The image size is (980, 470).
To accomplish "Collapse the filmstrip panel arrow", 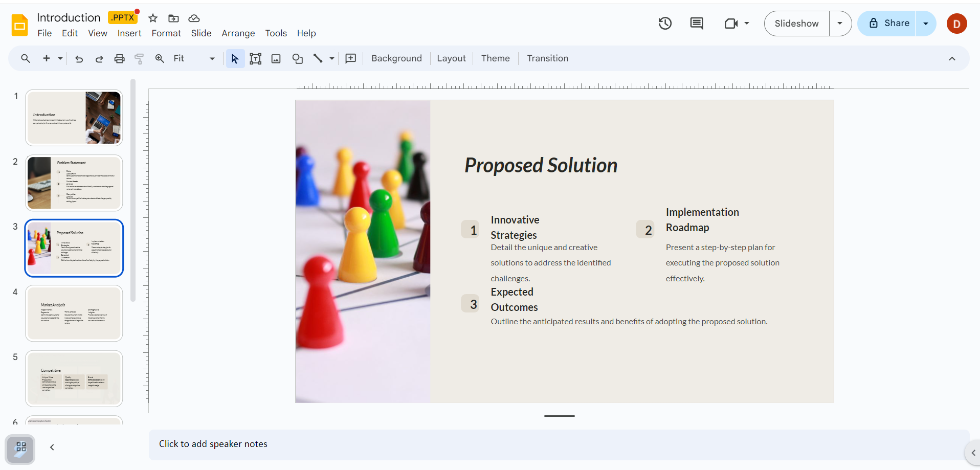I will point(52,447).
